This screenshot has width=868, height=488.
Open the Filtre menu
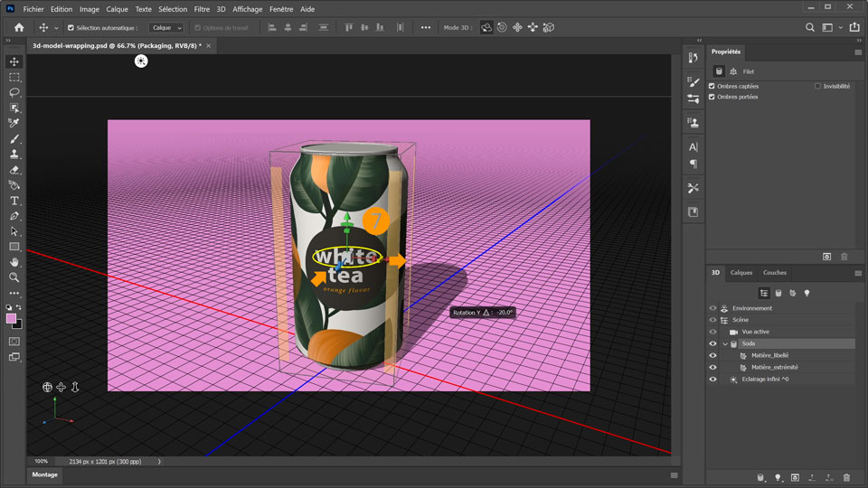click(x=202, y=9)
